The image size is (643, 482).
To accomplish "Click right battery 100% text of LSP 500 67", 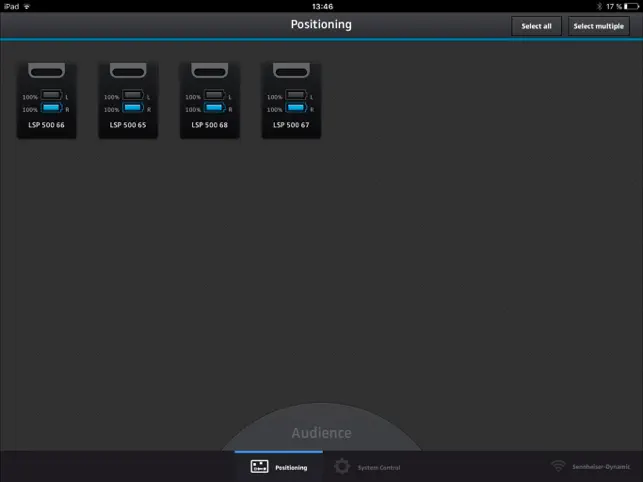I will pyautogui.click(x=275, y=110).
